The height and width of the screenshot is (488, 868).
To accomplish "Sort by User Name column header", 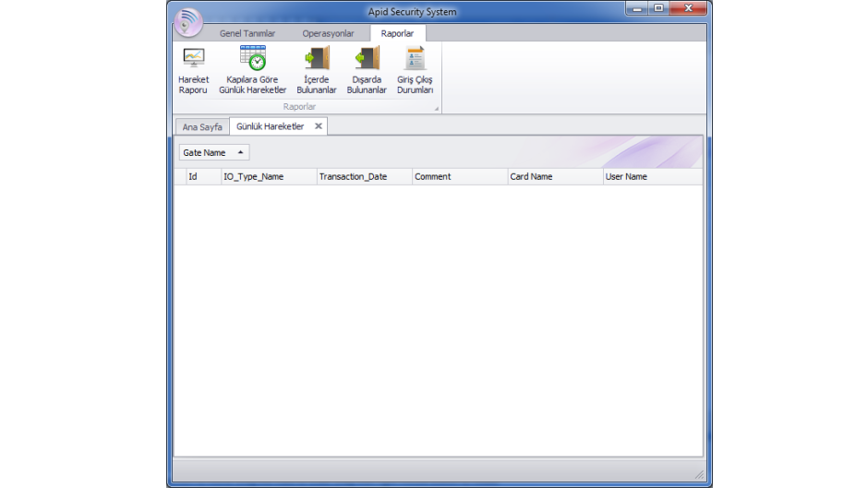I will click(653, 176).
